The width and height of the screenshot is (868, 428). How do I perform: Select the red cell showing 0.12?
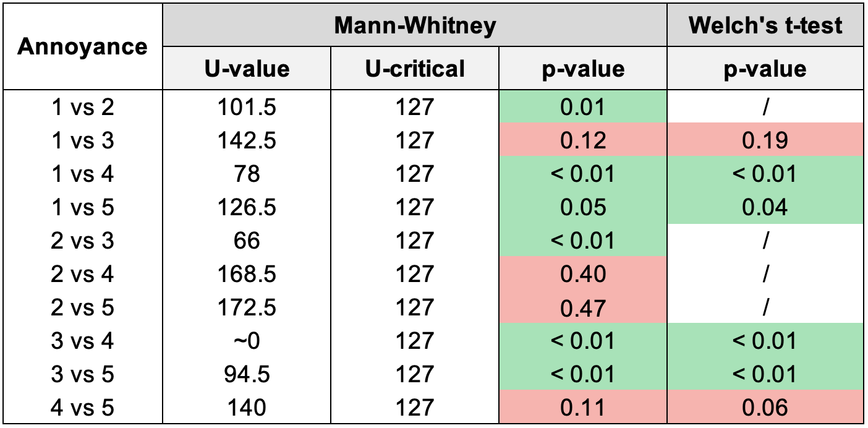[582, 141]
